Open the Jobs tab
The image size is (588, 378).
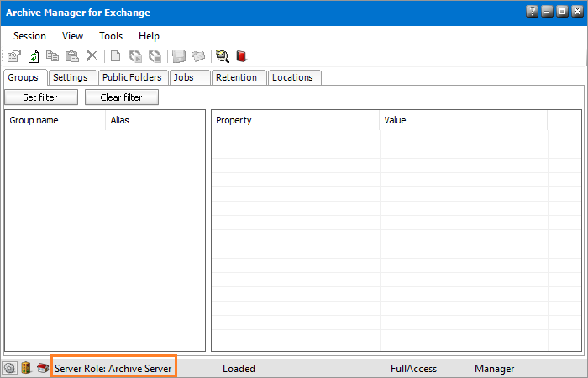(190, 77)
